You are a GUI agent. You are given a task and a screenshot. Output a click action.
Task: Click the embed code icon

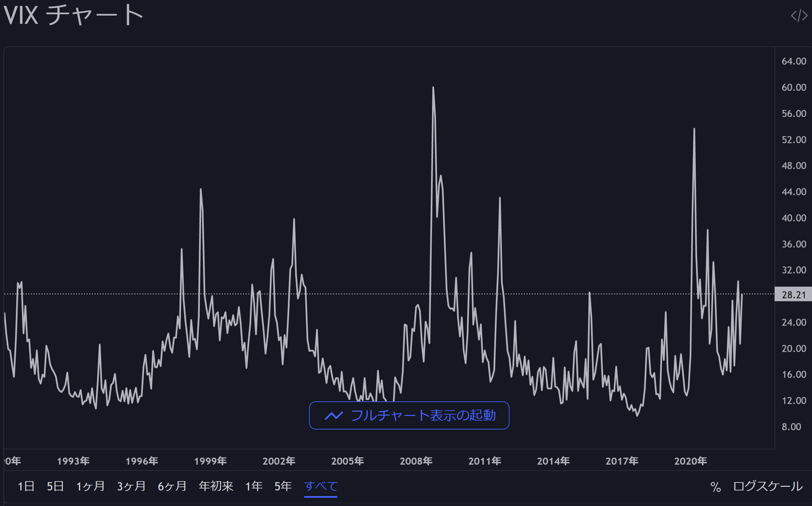(799, 15)
